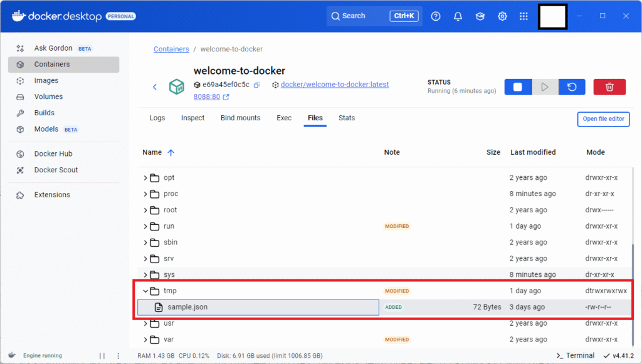Restart the container
Viewport: 642px width, 364px height.
[x=572, y=86]
